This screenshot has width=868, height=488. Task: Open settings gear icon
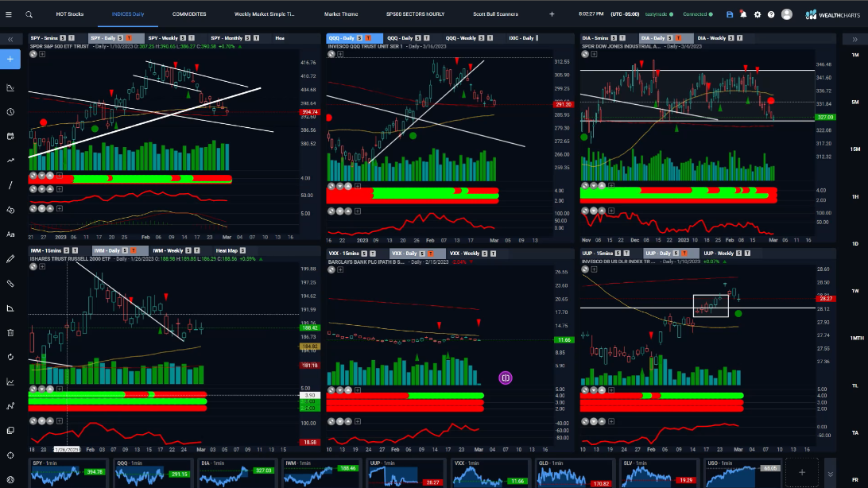coord(758,14)
